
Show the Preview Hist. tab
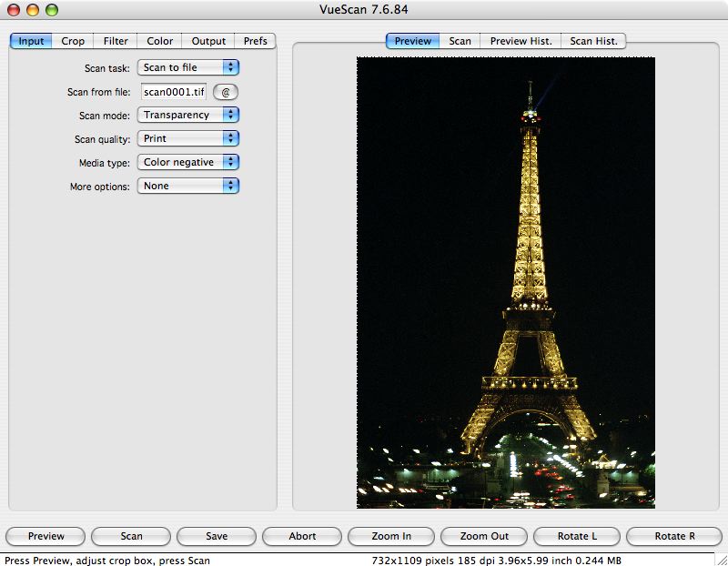(521, 41)
